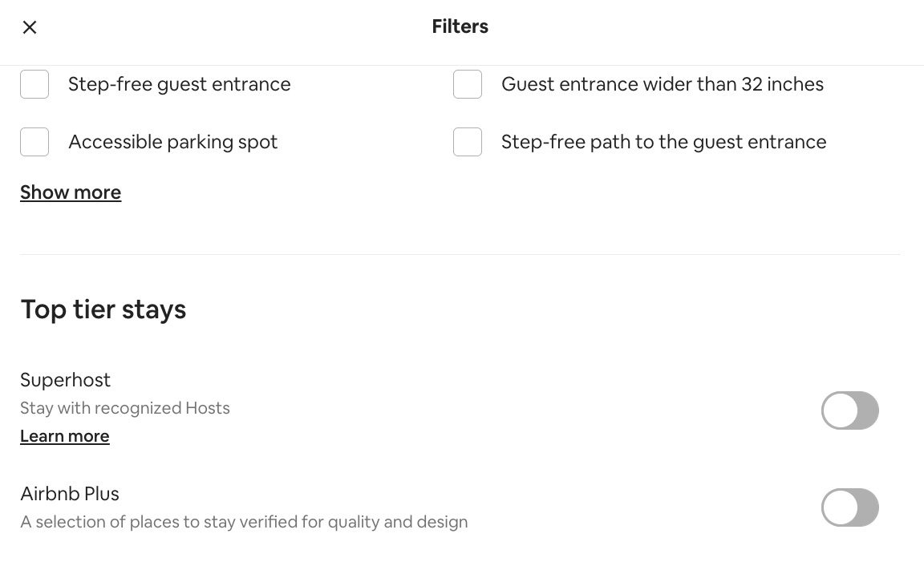
Task: Expand the hidden accessibility features list
Action: coord(70,192)
